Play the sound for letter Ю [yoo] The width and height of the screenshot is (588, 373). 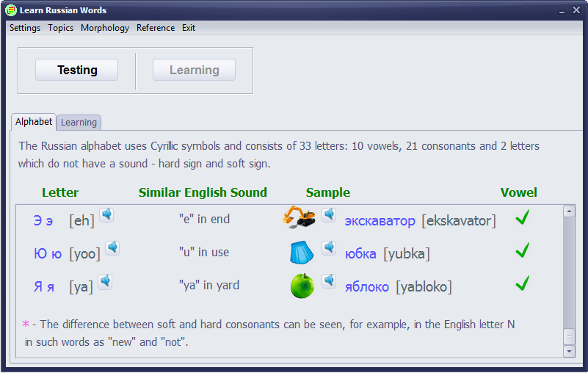click(x=112, y=247)
